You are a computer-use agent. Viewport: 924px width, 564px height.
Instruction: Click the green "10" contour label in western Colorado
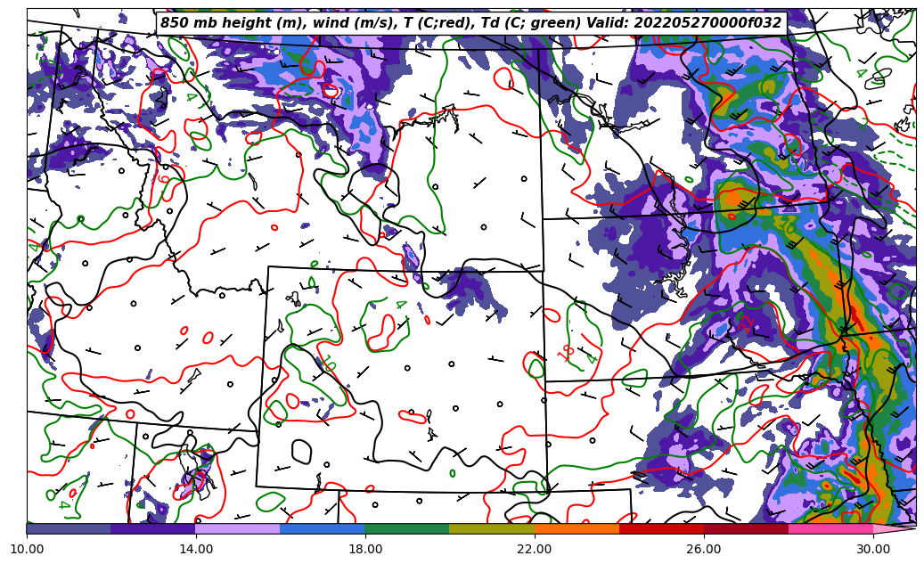(328, 364)
